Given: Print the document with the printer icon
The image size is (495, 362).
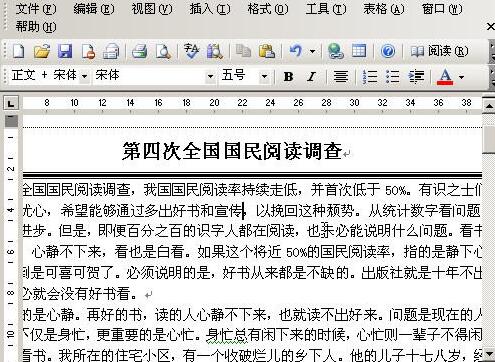Looking at the screenshot, I should pyautogui.click(x=140, y=51).
